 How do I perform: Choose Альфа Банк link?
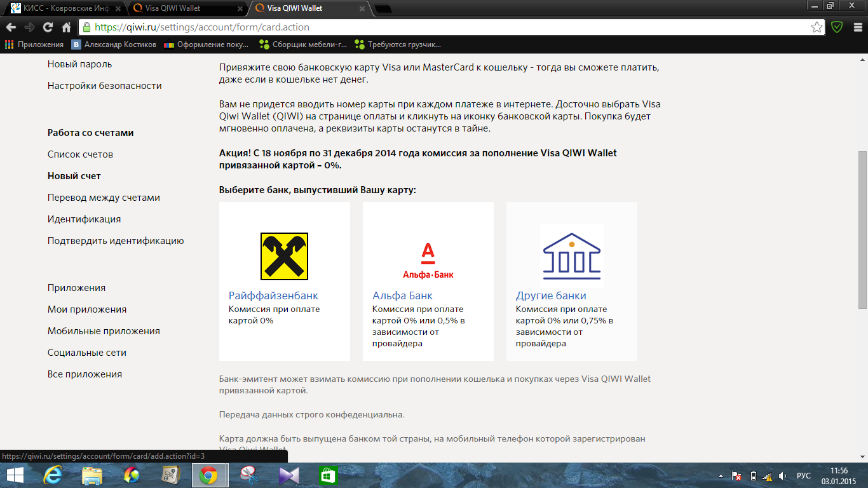pyautogui.click(x=402, y=295)
